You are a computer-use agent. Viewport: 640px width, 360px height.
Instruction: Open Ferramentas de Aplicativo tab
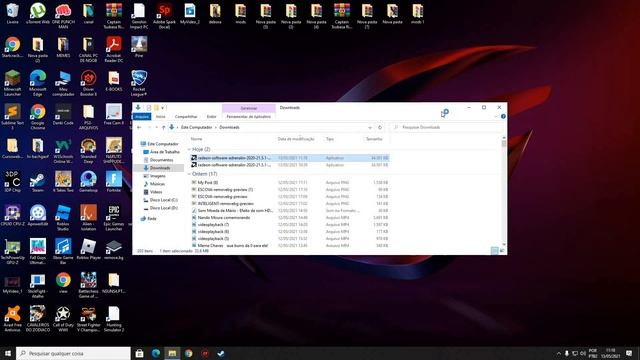pos(248,117)
